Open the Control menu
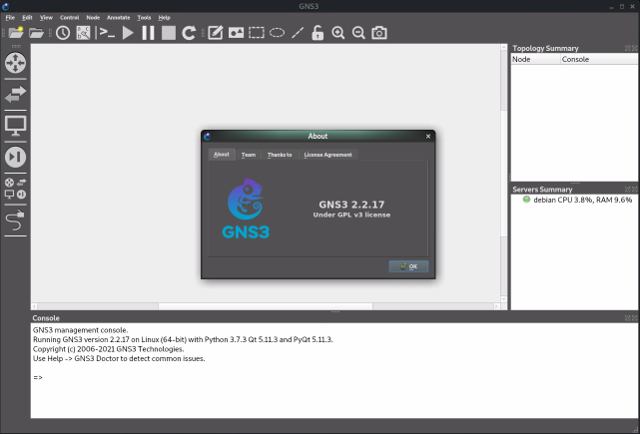Viewport: 640px width, 434px height. point(69,18)
